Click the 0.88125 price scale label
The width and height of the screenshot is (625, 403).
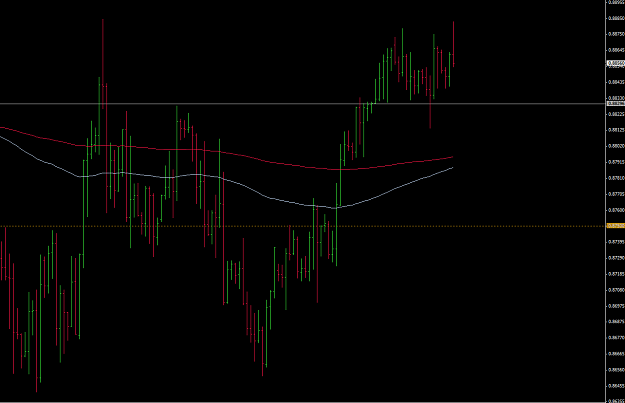(x=616, y=130)
